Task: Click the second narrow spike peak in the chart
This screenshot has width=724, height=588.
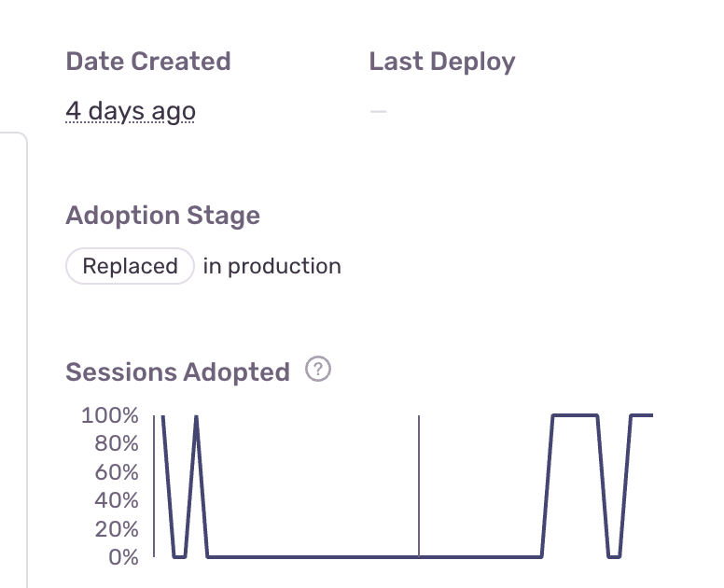Action: coord(196,417)
